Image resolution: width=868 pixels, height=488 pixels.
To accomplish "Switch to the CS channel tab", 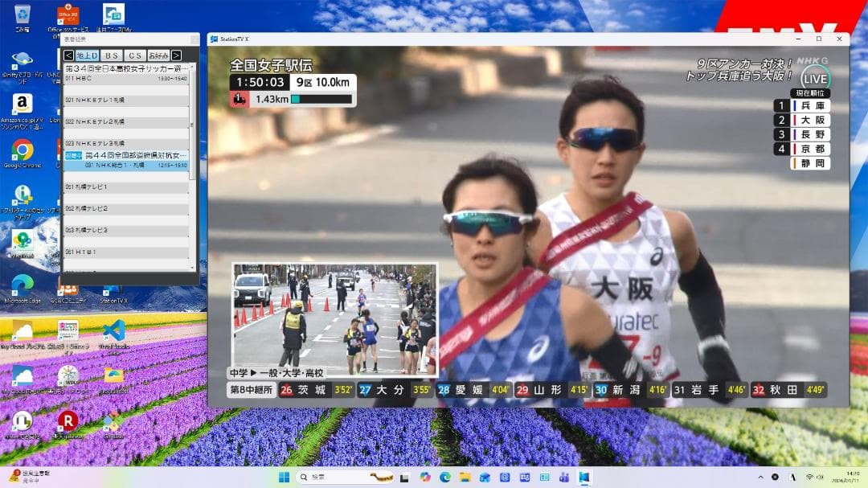I will coord(135,55).
